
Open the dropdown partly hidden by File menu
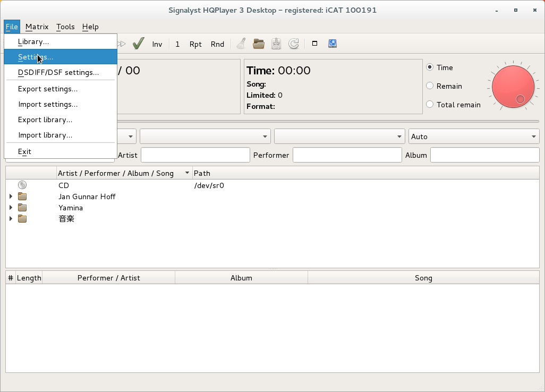pos(127,137)
